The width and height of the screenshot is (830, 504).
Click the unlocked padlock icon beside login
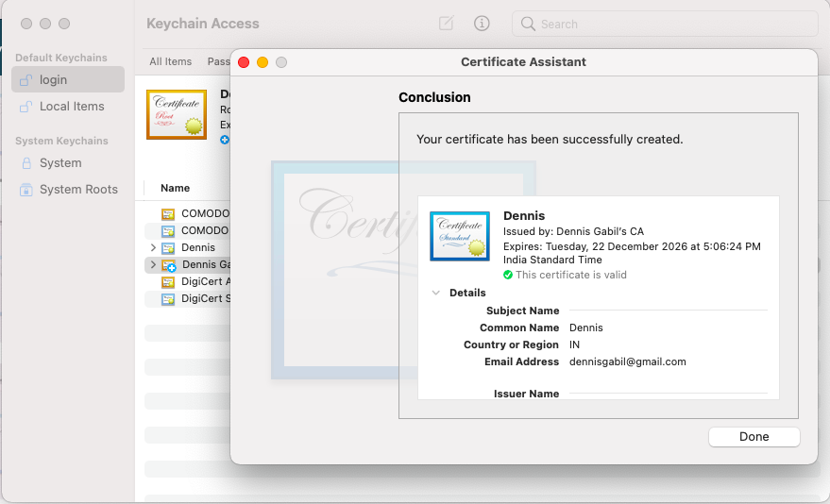point(26,80)
